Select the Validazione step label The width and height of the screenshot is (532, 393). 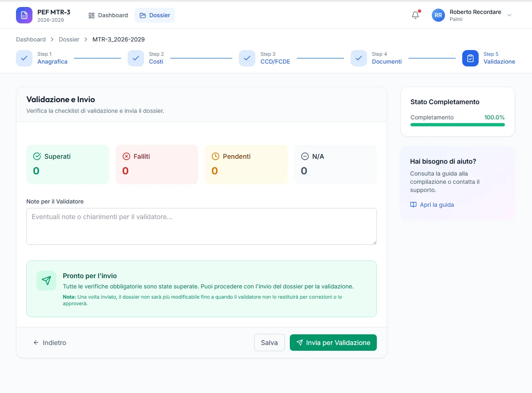point(499,62)
